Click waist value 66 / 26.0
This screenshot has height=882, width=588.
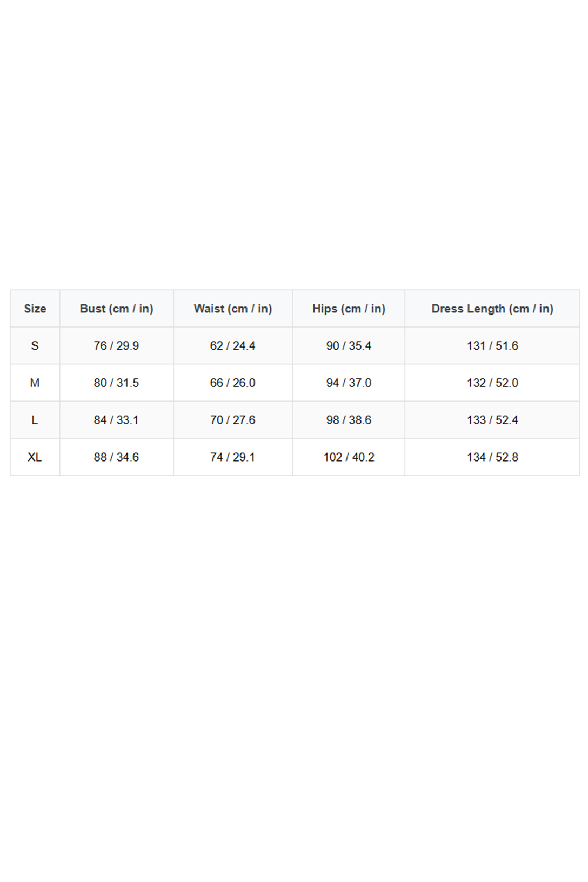[232, 383]
